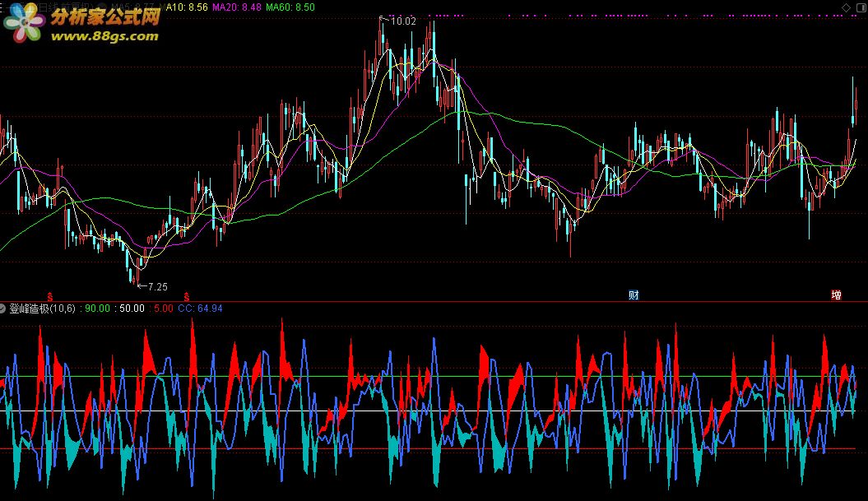Image resolution: width=868 pixels, height=501 pixels.
Task: Click the round checkmark icon before 登峰造极
Action: [x=2, y=308]
